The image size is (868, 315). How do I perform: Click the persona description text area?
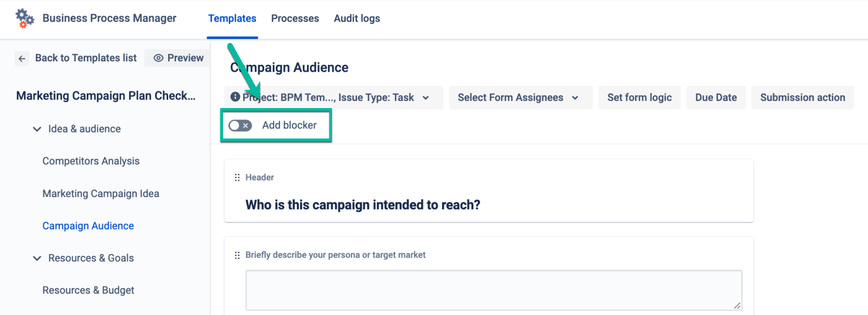click(x=493, y=290)
